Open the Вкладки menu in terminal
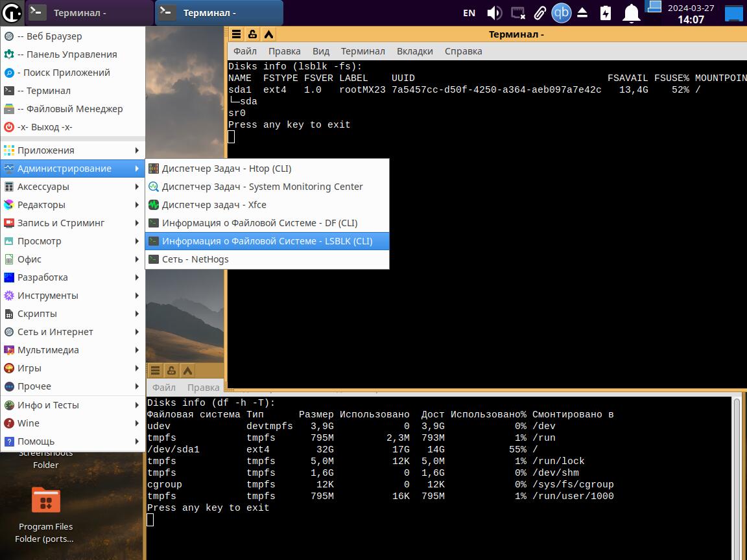The image size is (747, 560). (414, 51)
